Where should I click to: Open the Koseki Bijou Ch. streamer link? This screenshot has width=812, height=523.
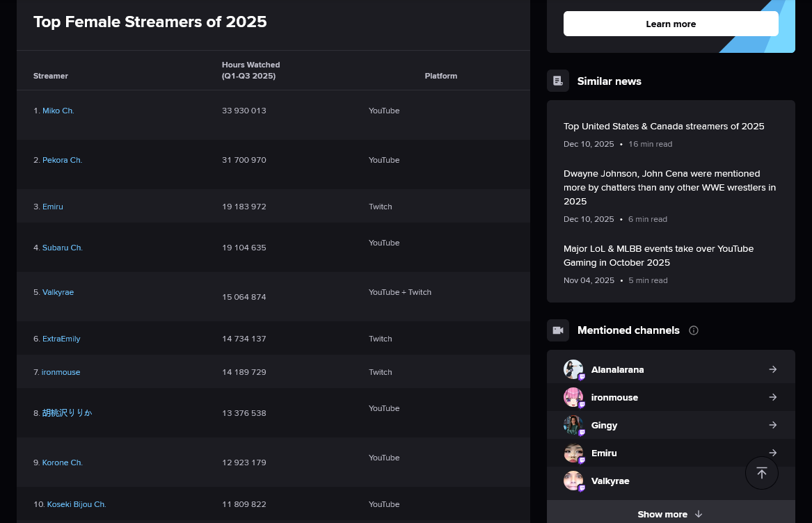(x=76, y=504)
